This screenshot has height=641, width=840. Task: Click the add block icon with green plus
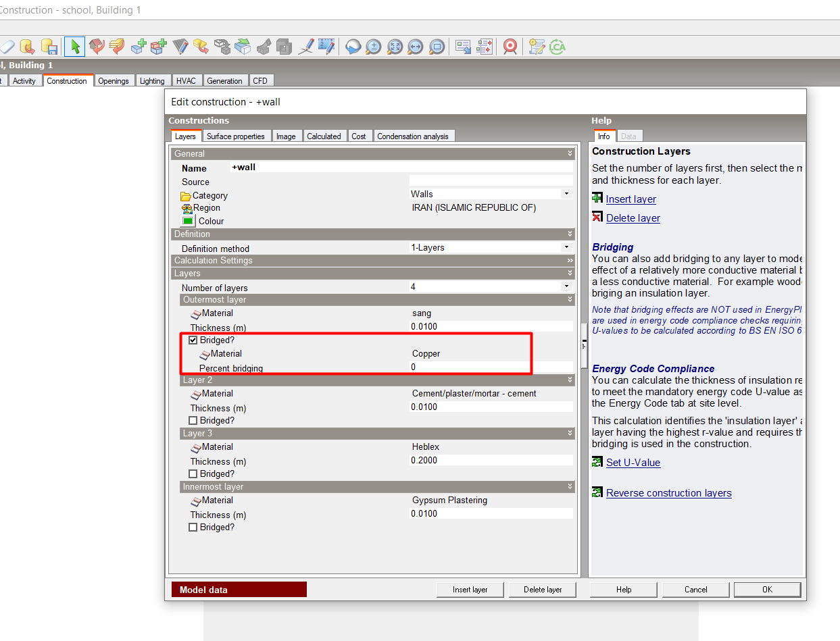(139, 47)
